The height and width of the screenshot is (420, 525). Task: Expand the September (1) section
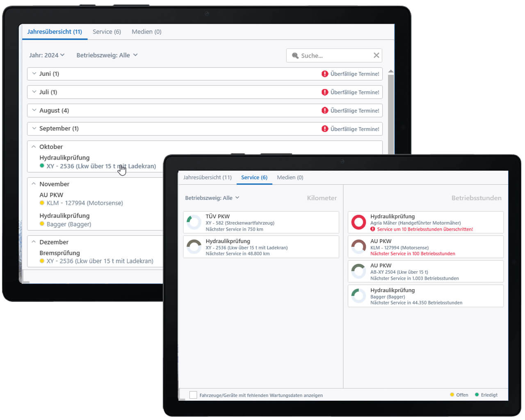click(x=34, y=128)
